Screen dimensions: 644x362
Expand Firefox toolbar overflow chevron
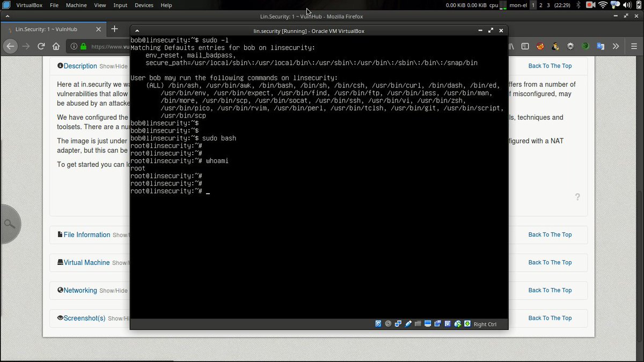pyautogui.click(x=616, y=47)
